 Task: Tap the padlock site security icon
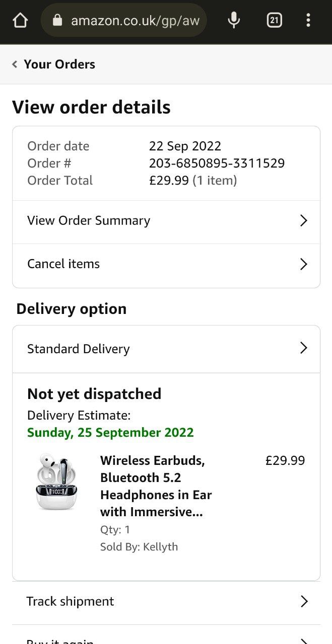(57, 21)
